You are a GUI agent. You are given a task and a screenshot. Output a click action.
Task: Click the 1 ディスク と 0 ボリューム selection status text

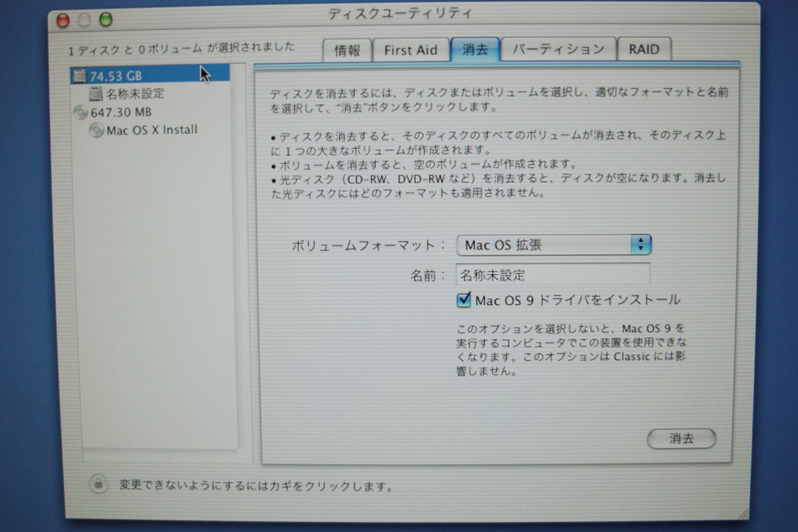(181, 49)
